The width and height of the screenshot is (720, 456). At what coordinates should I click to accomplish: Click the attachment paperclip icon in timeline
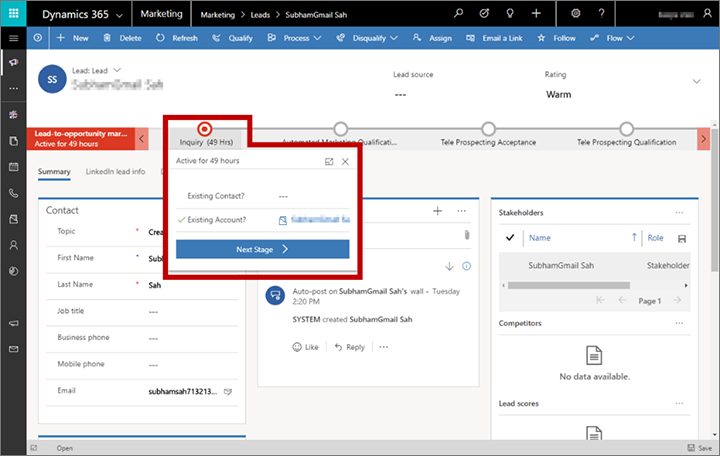click(465, 235)
